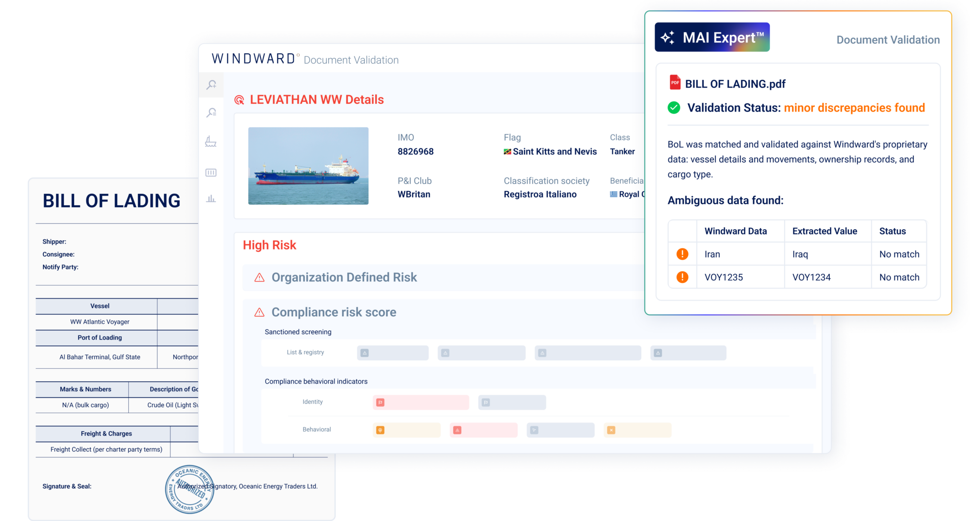Screen dimensions: 980x521
Task: Click Freight Collect charter party terms cell
Action: point(106,450)
